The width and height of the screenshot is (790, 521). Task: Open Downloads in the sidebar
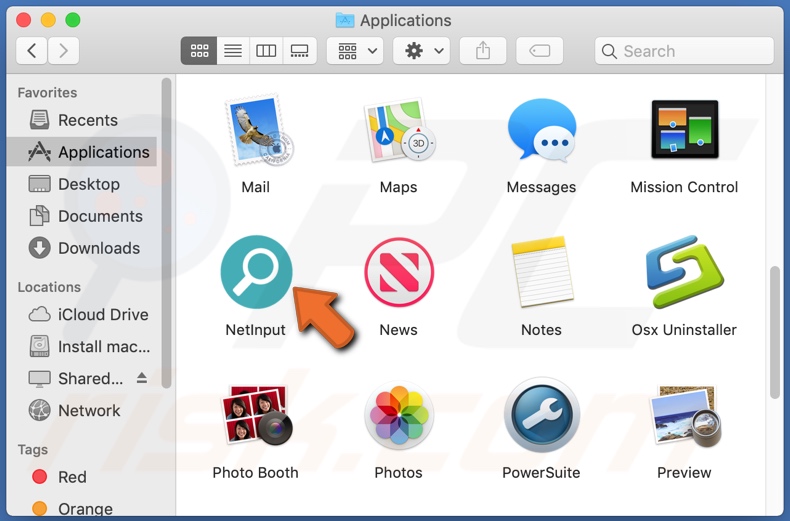click(x=83, y=248)
